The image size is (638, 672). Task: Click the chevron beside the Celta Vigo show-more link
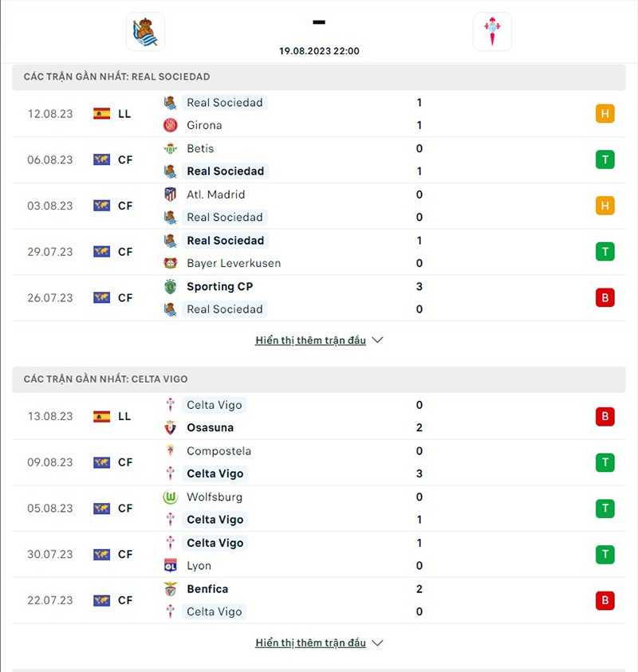[378, 643]
